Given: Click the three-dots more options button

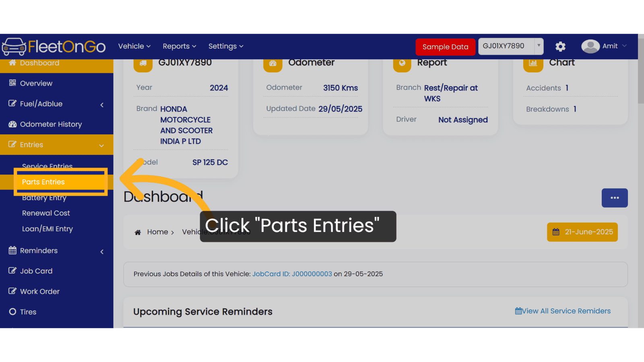Looking at the screenshot, I should [615, 198].
